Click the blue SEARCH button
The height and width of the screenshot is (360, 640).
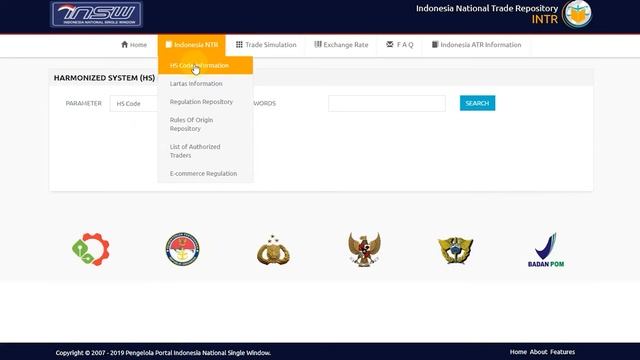[x=477, y=103]
